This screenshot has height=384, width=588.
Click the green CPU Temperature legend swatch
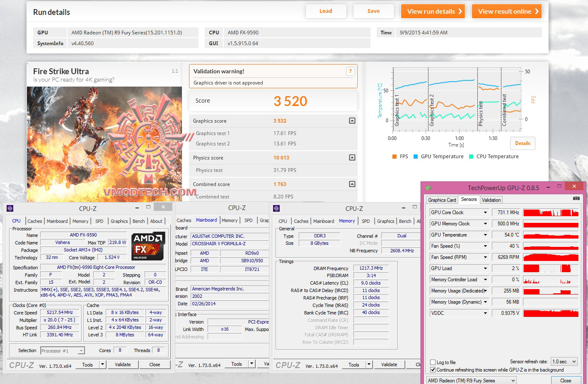(471, 157)
